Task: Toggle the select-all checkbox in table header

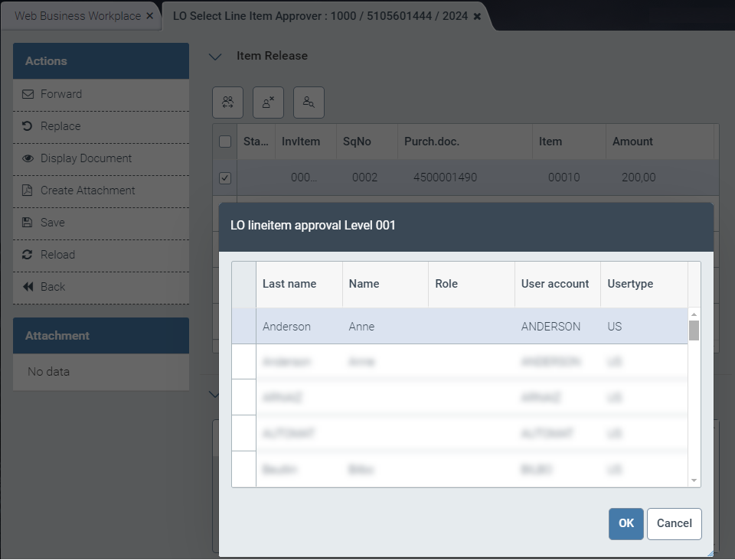Action: point(225,142)
